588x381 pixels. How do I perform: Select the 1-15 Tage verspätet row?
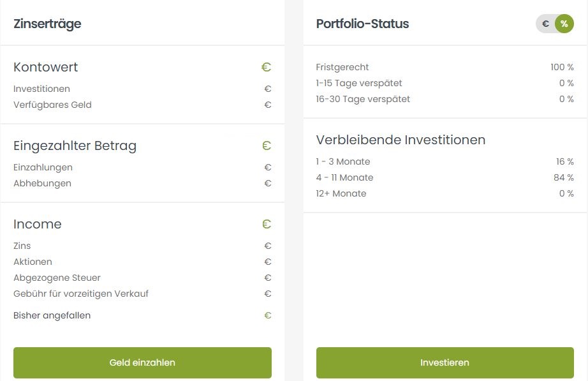pos(445,83)
